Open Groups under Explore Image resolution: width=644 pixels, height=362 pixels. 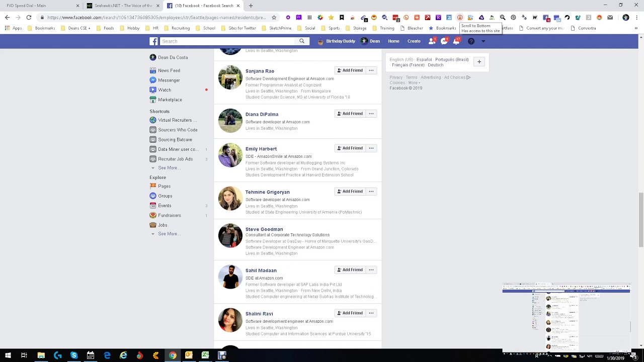click(161, 196)
